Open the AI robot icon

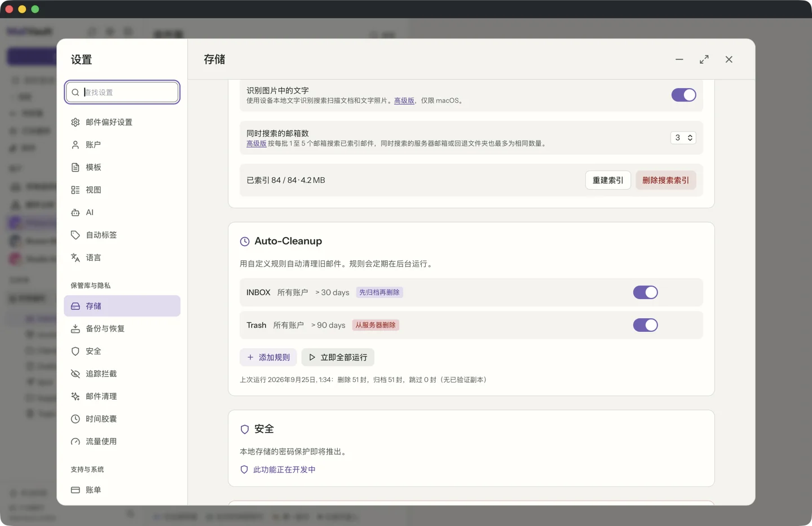76,213
